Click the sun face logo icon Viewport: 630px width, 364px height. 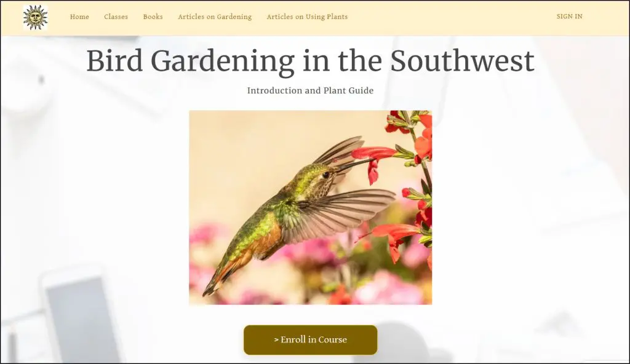coord(35,17)
